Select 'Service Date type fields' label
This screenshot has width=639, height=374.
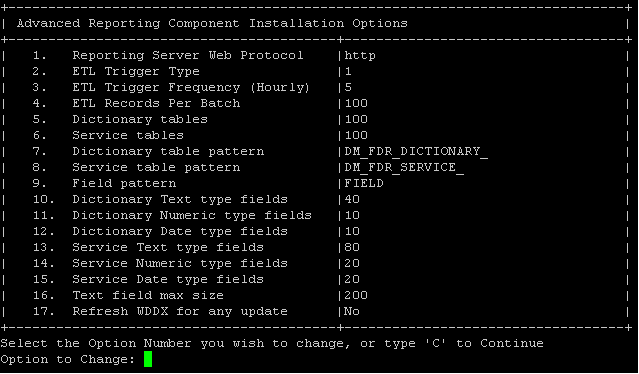pyautogui.click(x=168, y=279)
